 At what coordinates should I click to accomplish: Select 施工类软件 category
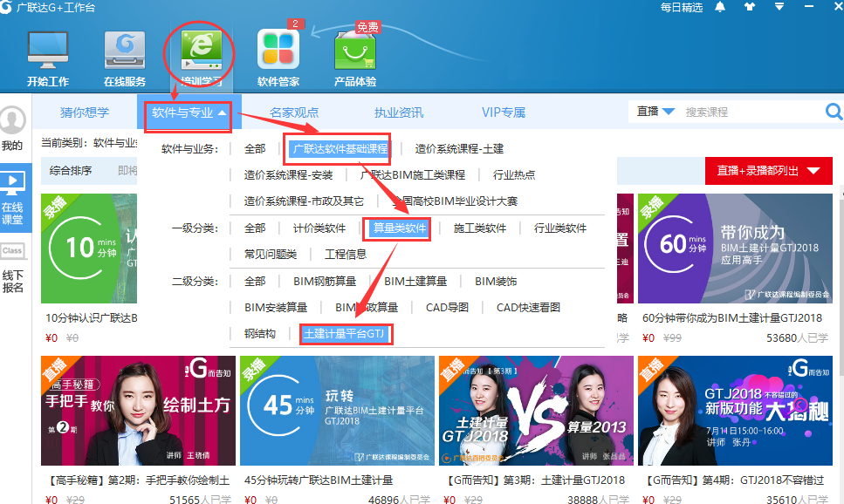(x=479, y=228)
